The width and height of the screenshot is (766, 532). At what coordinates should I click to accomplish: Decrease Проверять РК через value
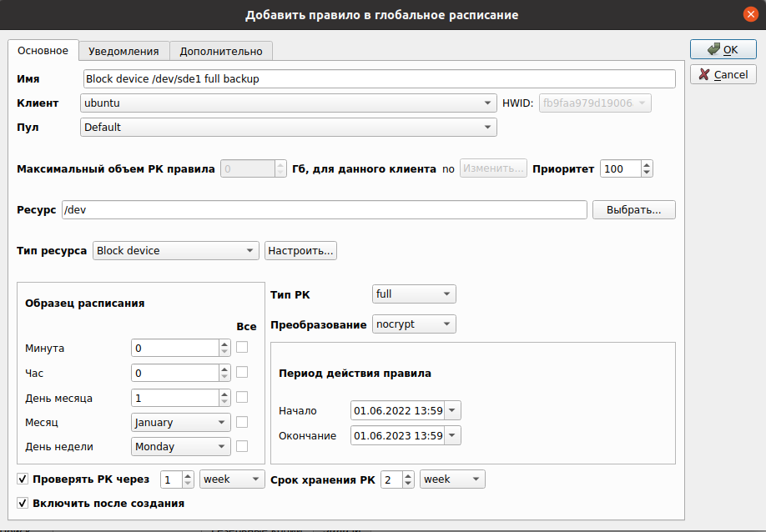point(188,483)
